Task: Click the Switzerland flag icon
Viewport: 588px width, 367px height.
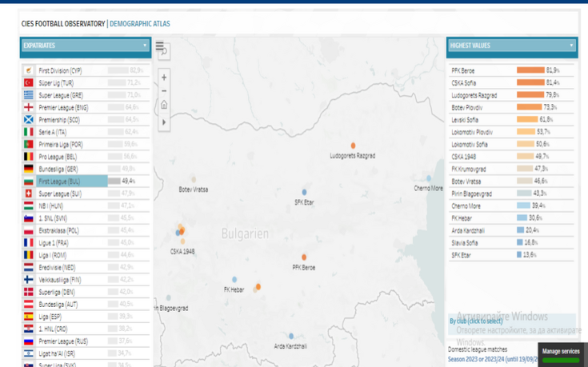Action: (29, 193)
